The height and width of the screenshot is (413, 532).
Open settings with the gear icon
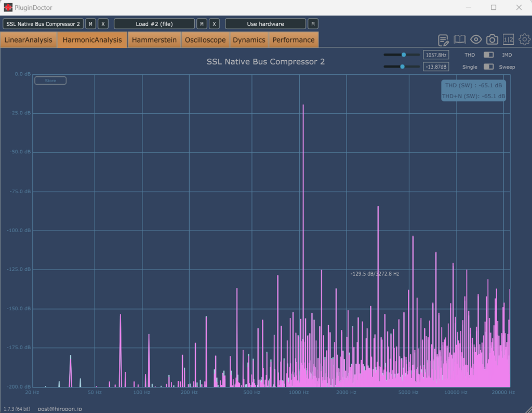coord(525,39)
